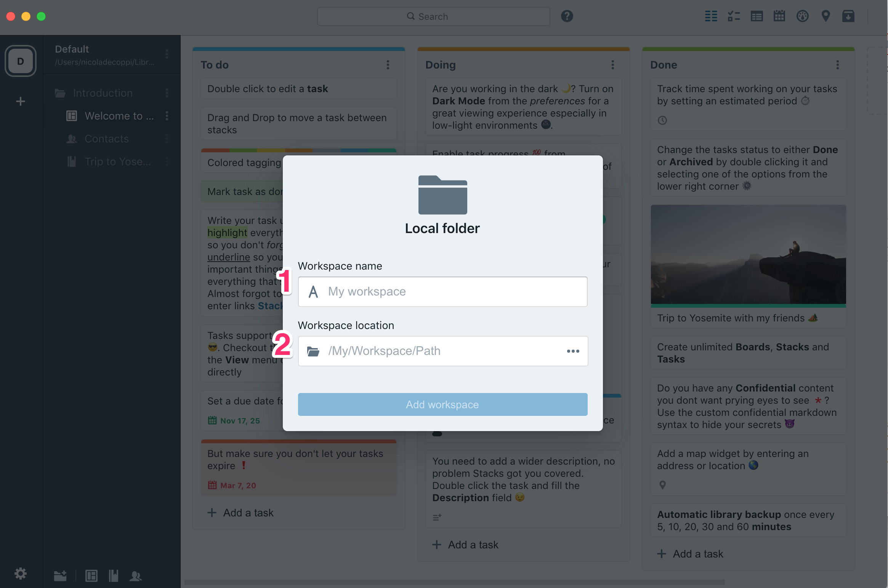
Task: Browse for workspace location with ellipsis button
Action: click(573, 351)
